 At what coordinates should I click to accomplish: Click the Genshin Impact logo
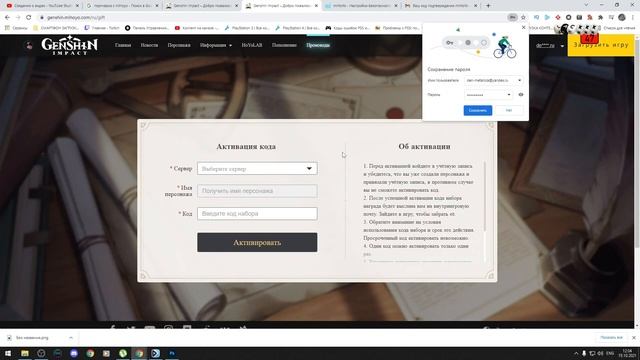[x=69, y=45]
